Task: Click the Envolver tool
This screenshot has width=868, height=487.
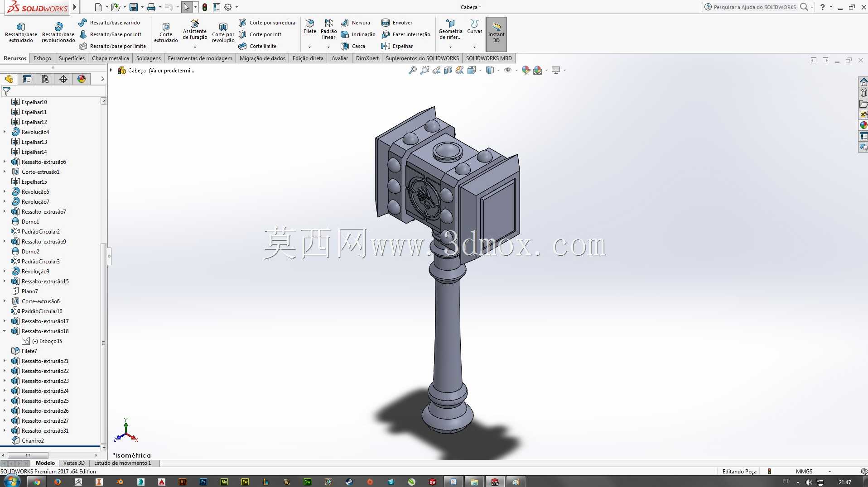Action: pyautogui.click(x=397, y=23)
